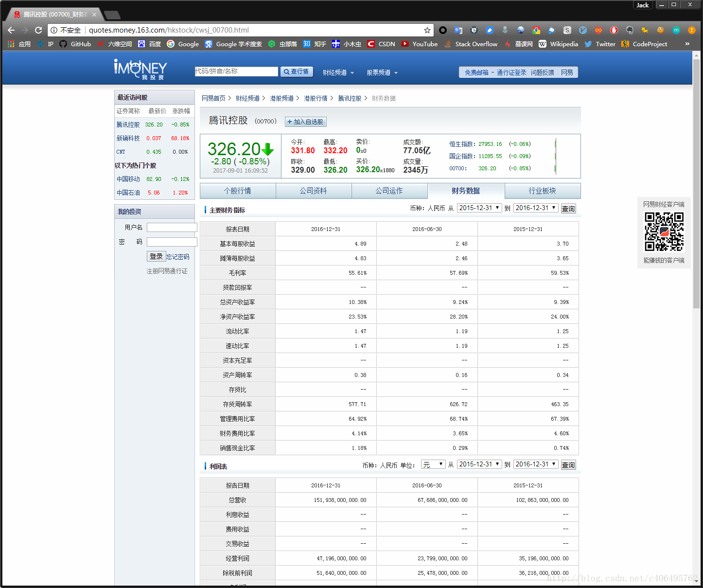Click the 查行情 search button
This screenshot has width=703, height=588.
coord(297,71)
